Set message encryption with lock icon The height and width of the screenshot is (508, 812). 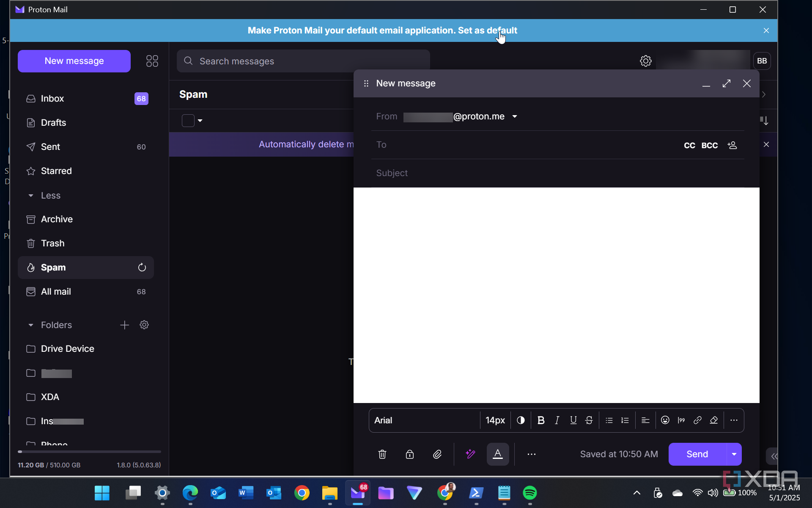click(410, 454)
